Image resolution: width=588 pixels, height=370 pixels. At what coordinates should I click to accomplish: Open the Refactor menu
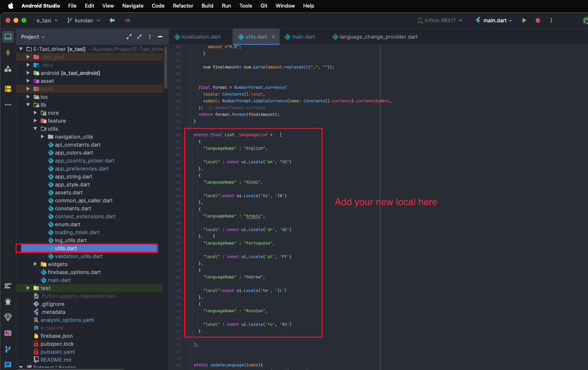coord(183,6)
